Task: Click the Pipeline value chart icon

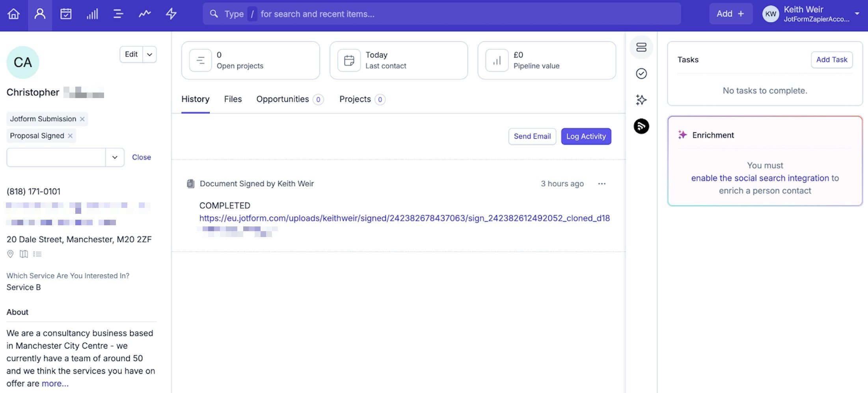Action: click(497, 60)
